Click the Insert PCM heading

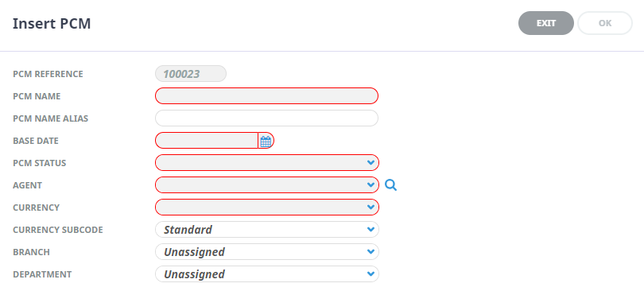pos(52,24)
